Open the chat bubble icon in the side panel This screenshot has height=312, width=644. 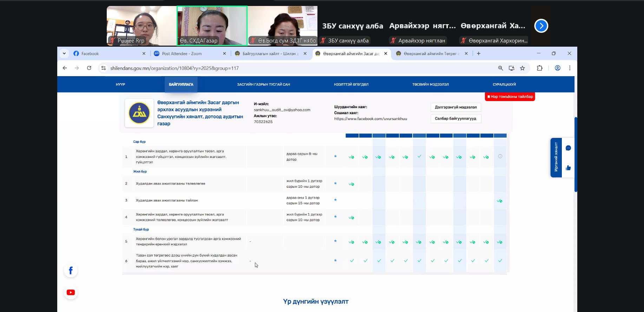pyautogui.click(x=568, y=148)
